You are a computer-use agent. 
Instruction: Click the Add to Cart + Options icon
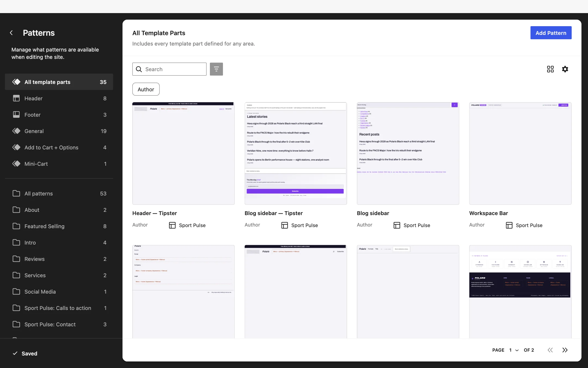pos(16,147)
